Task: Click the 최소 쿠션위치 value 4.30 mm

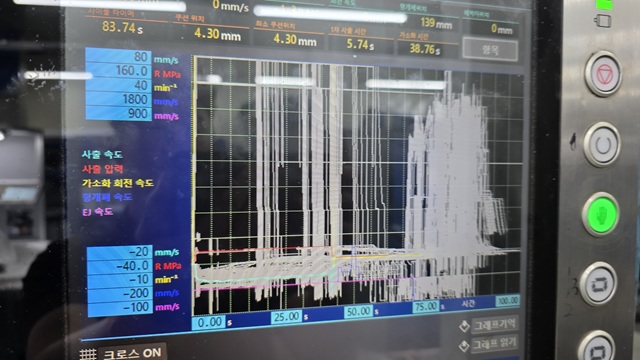Action: click(x=295, y=40)
